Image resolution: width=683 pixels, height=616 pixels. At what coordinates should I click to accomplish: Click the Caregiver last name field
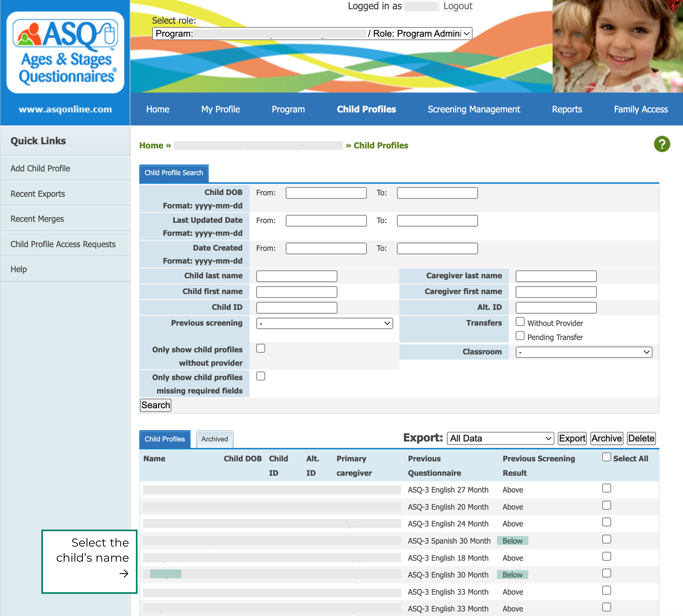[556, 276]
